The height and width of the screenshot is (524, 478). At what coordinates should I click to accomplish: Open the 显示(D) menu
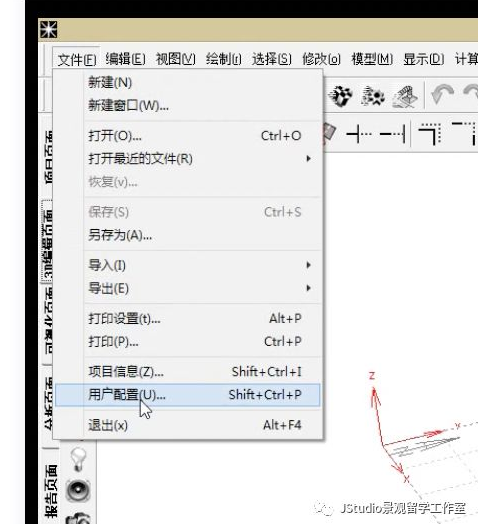424,59
